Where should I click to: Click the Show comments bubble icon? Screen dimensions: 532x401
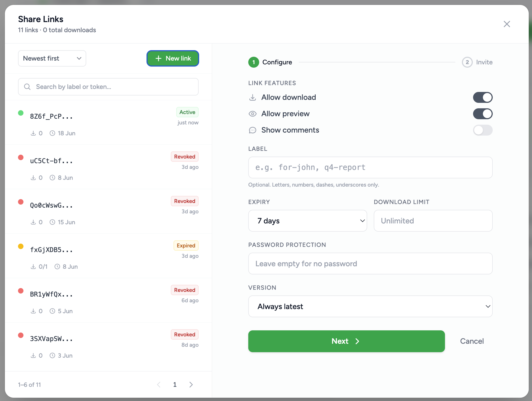click(x=253, y=130)
